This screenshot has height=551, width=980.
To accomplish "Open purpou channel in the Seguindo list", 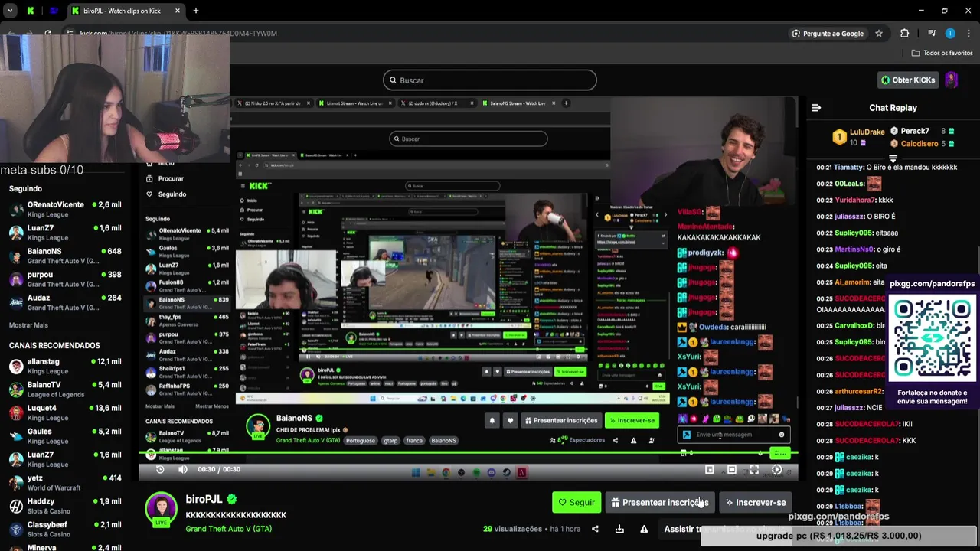I will click(x=65, y=279).
